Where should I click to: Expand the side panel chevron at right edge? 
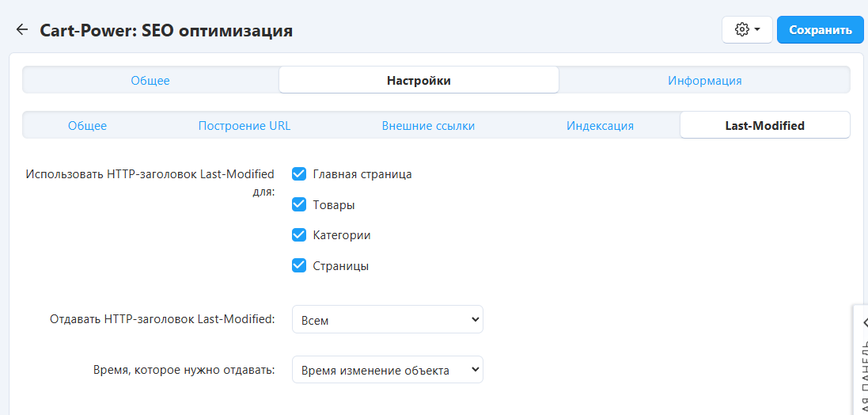[862, 322]
